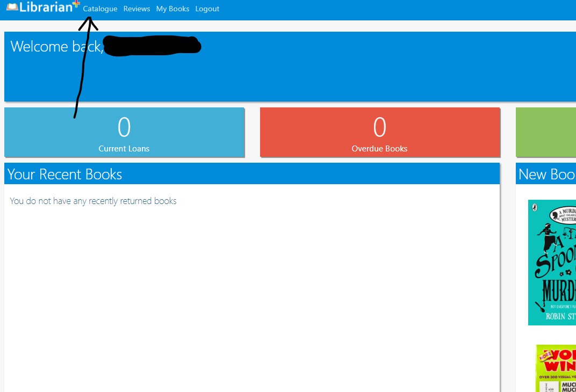Click the green statistics tile
The width and height of the screenshot is (576, 392).
546,133
